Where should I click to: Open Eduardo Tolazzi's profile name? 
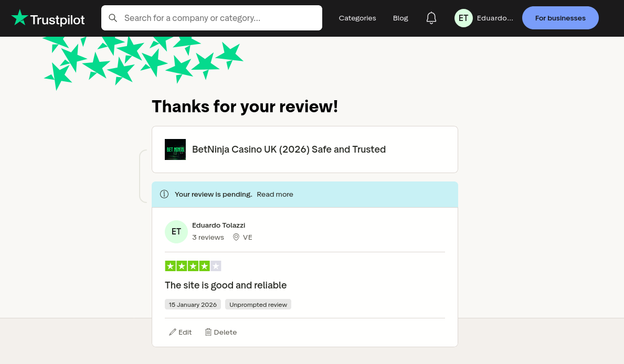tap(218, 225)
